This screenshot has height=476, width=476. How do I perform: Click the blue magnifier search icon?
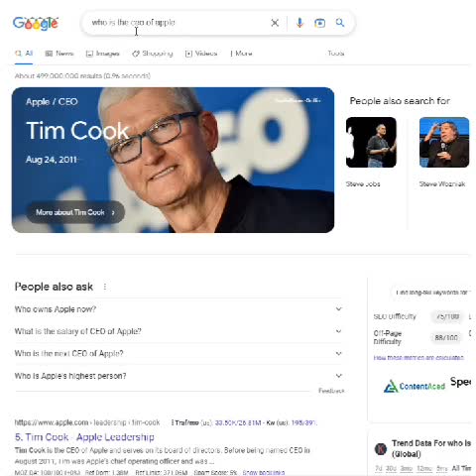[x=340, y=23]
